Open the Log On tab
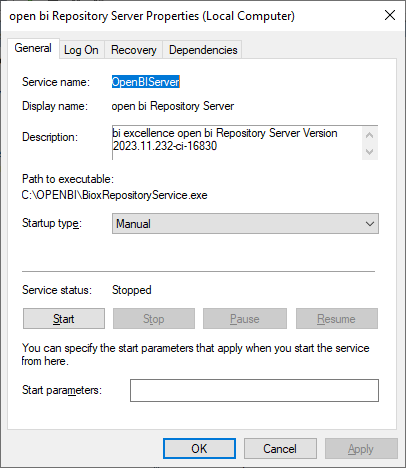 (x=81, y=50)
